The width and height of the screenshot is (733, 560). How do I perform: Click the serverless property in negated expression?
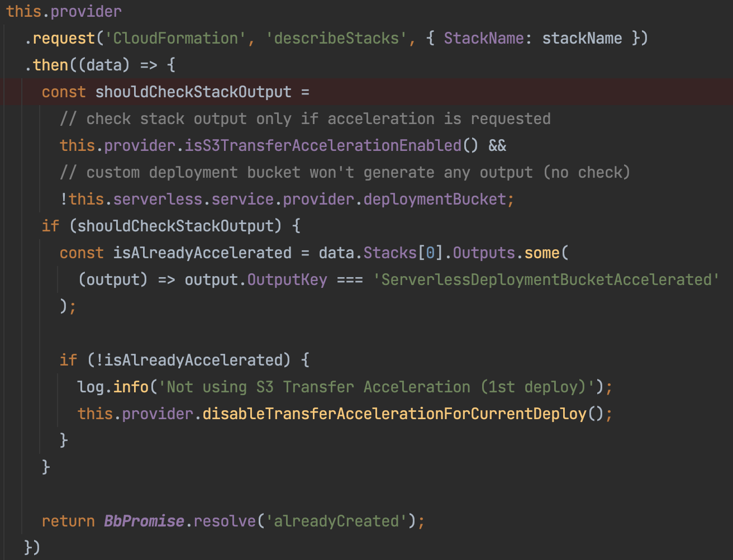158,200
